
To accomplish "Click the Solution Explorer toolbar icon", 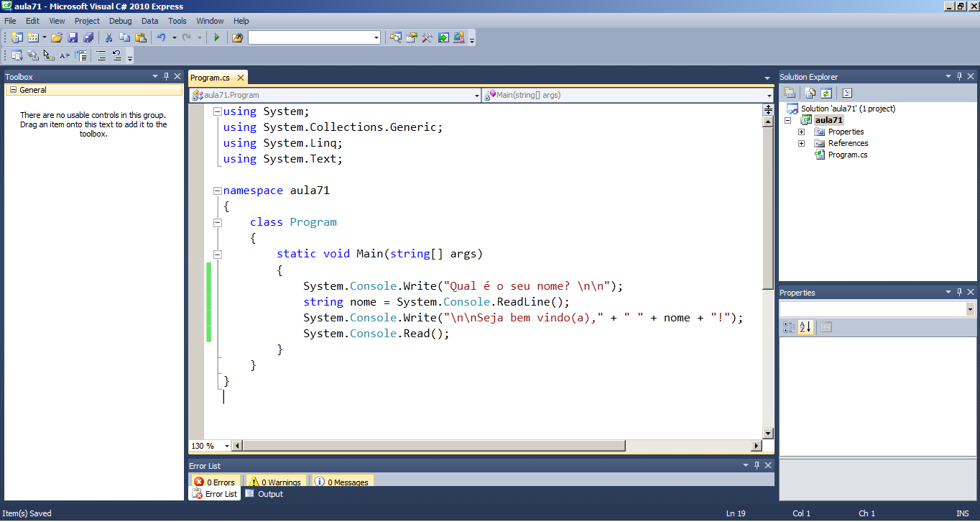I will pyautogui.click(x=396, y=37).
